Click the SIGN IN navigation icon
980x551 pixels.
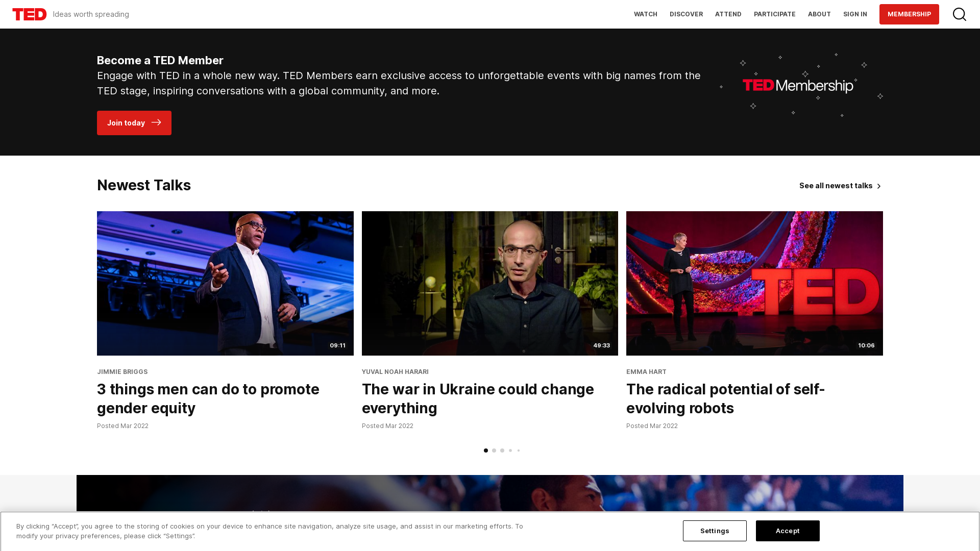pyautogui.click(x=855, y=14)
